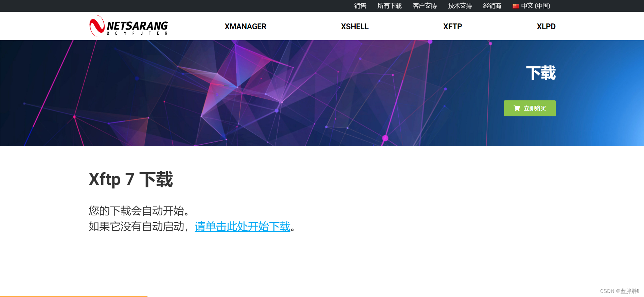Click the 下载 banner title
Screen dimensions: 644x297
541,73
